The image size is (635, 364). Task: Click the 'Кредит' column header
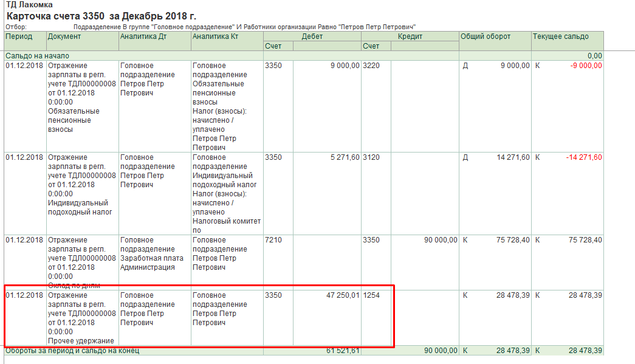click(410, 36)
